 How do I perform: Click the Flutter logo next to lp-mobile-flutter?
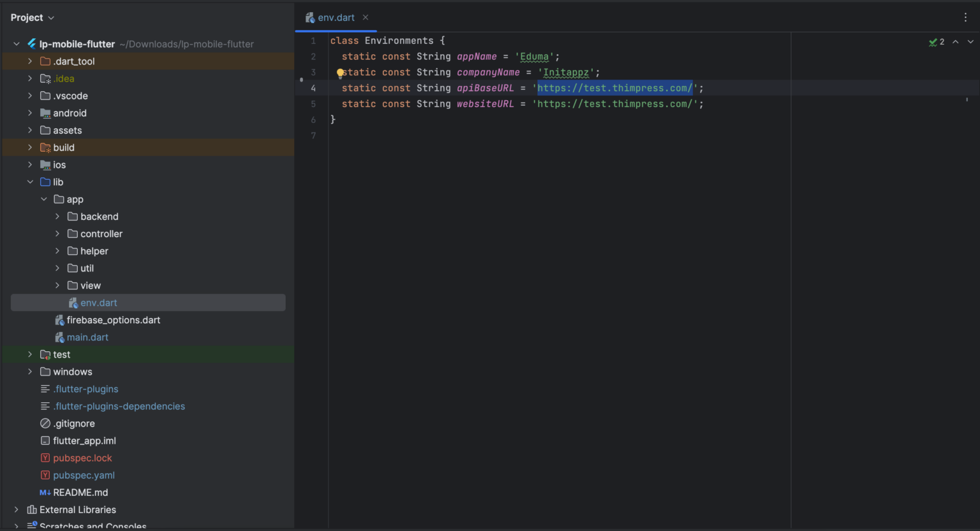[x=30, y=43]
